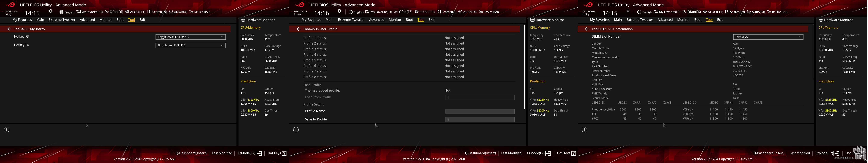Go back using arrow beside Tool\ASUS MyHotkey
The image size is (868, 163).
coord(9,29)
